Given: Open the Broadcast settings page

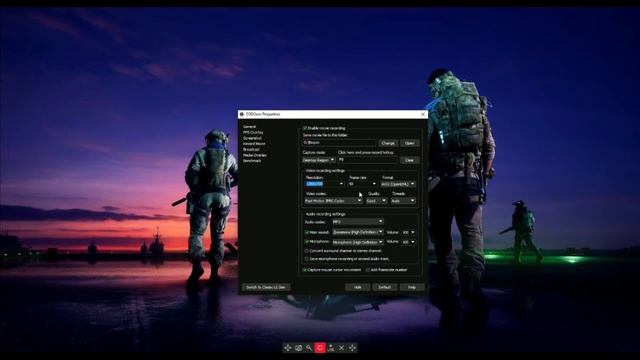Looking at the screenshot, I should [251, 150].
